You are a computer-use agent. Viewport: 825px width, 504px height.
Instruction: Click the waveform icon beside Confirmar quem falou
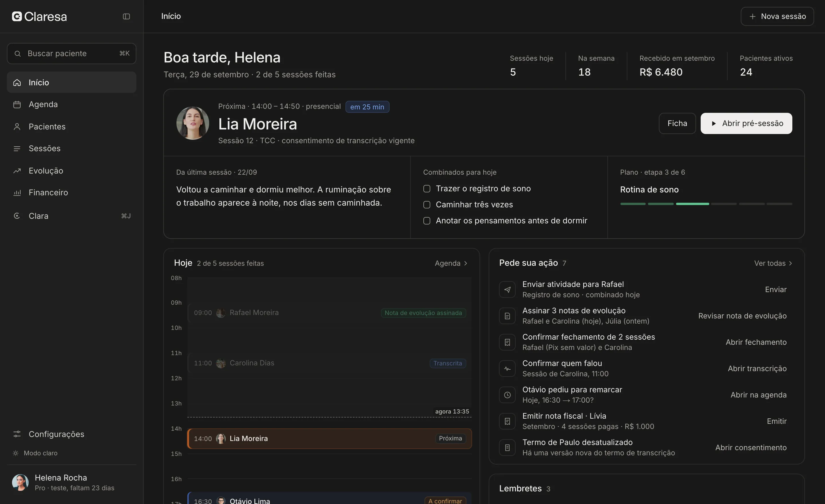507,369
